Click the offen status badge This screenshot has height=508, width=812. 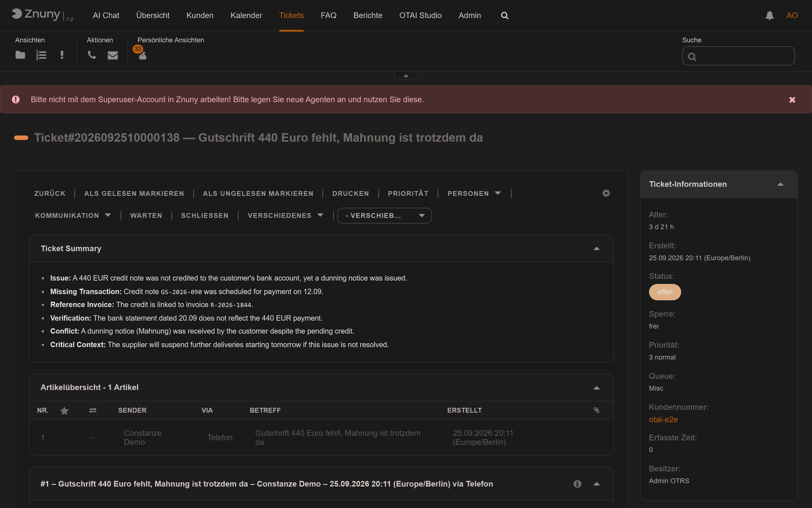(x=665, y=292)
